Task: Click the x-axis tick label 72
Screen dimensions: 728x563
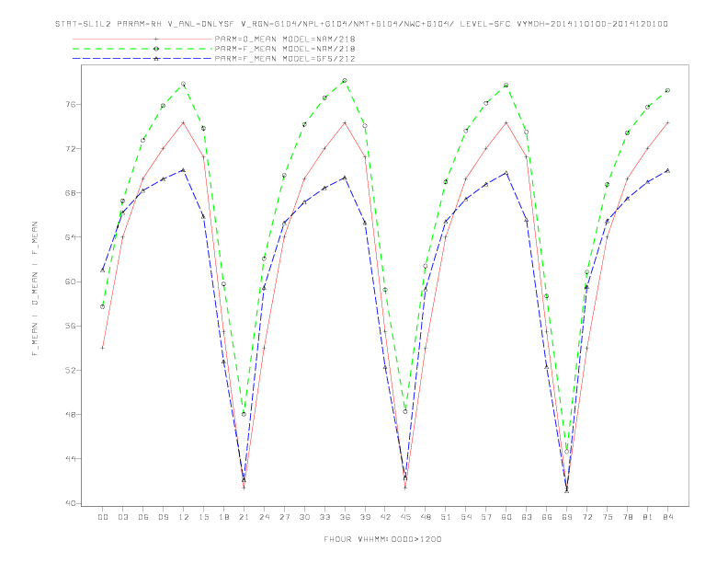Action: pos(587,517)
